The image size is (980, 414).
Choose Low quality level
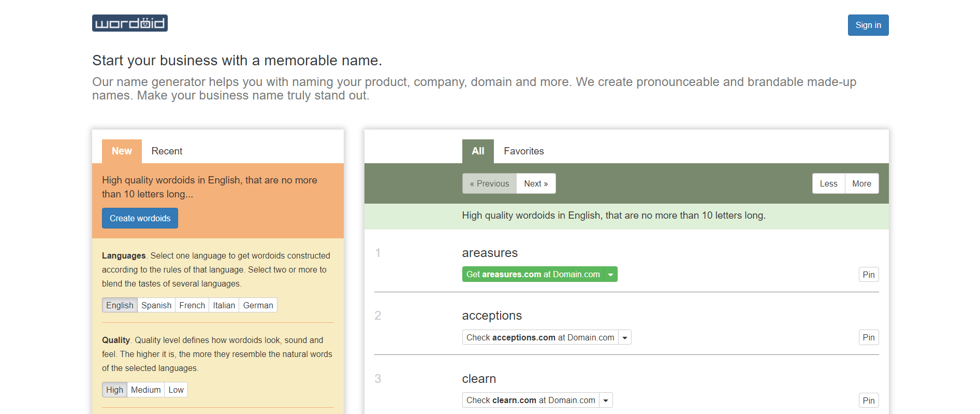[x=176, y=390]
